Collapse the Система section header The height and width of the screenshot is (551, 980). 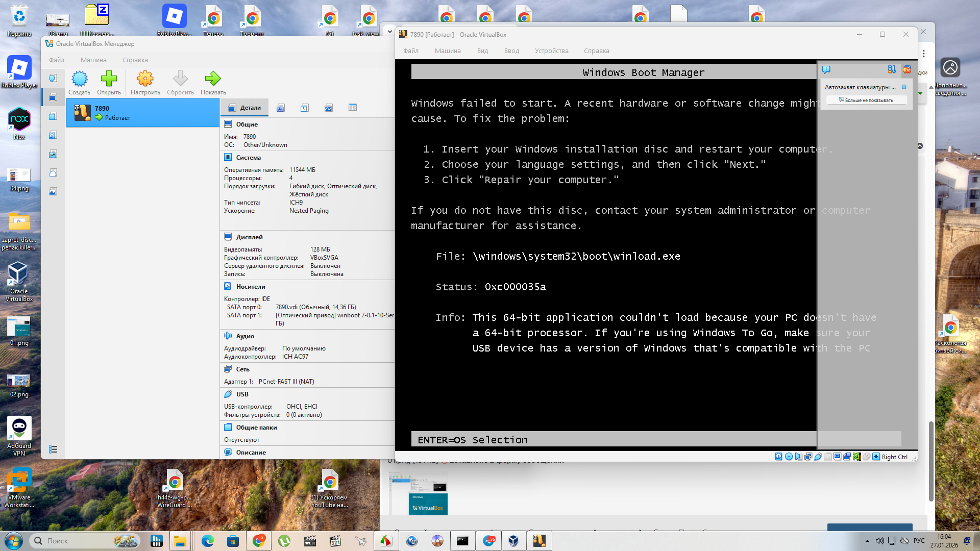[248, 158]
